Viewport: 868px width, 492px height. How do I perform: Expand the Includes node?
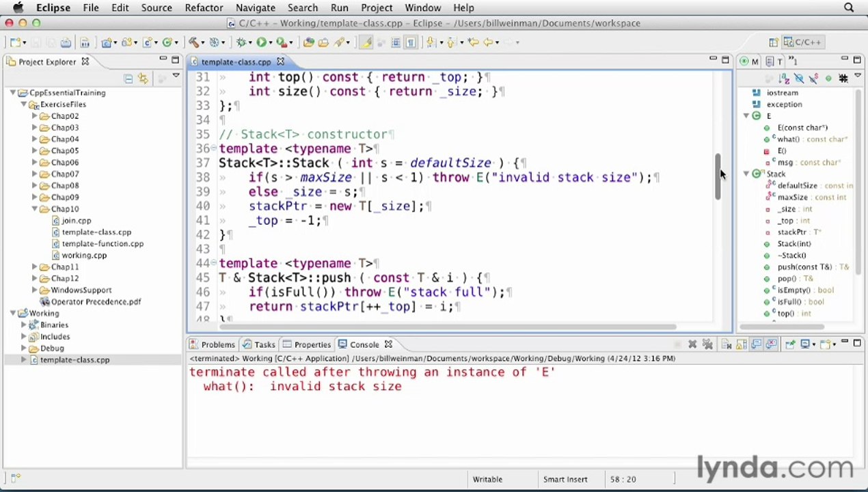24,337
